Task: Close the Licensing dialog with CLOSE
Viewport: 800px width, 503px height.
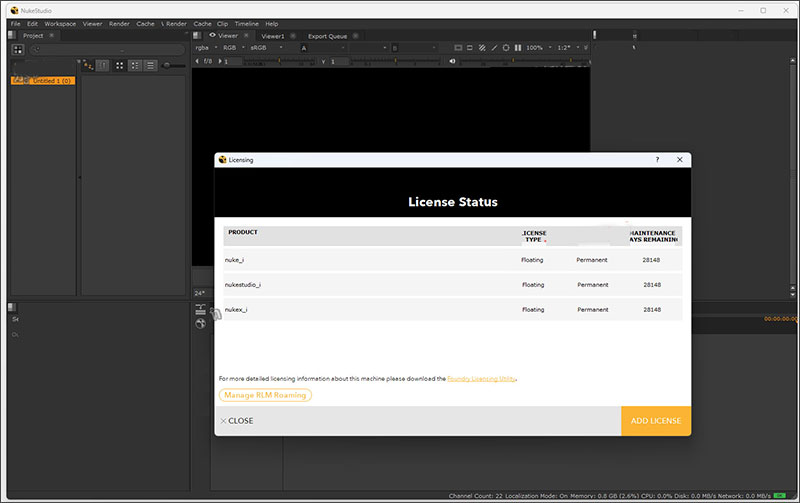Action: click(x=237, y=421)
